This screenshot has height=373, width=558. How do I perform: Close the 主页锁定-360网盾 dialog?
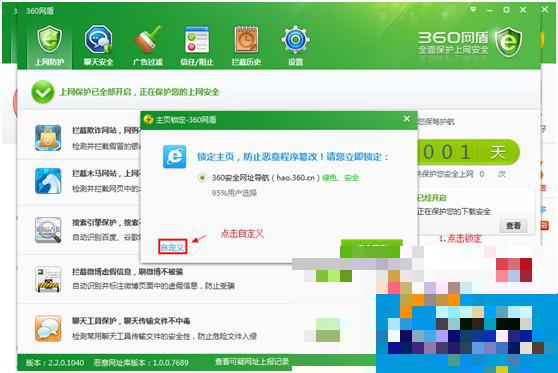tap(407, 119)
